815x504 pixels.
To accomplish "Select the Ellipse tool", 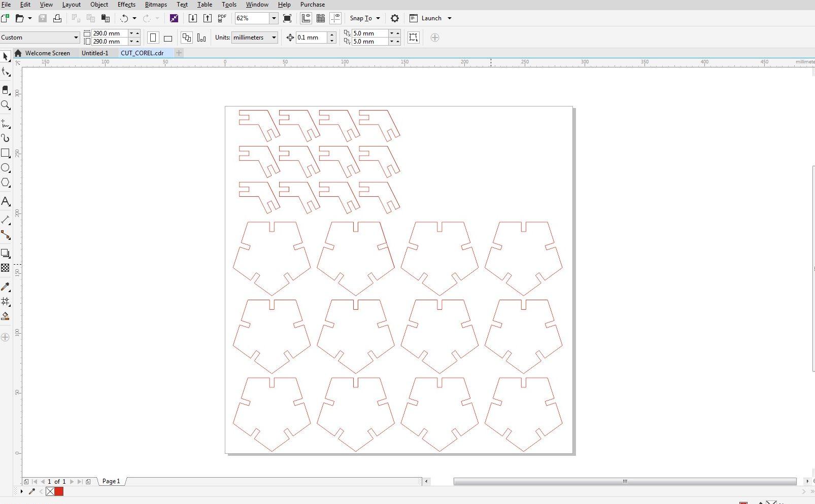I will (x=6, y=168).
